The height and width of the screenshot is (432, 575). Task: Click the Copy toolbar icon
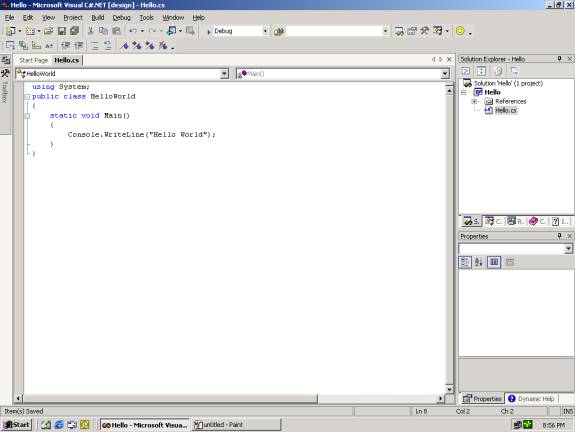click(103, 31)
